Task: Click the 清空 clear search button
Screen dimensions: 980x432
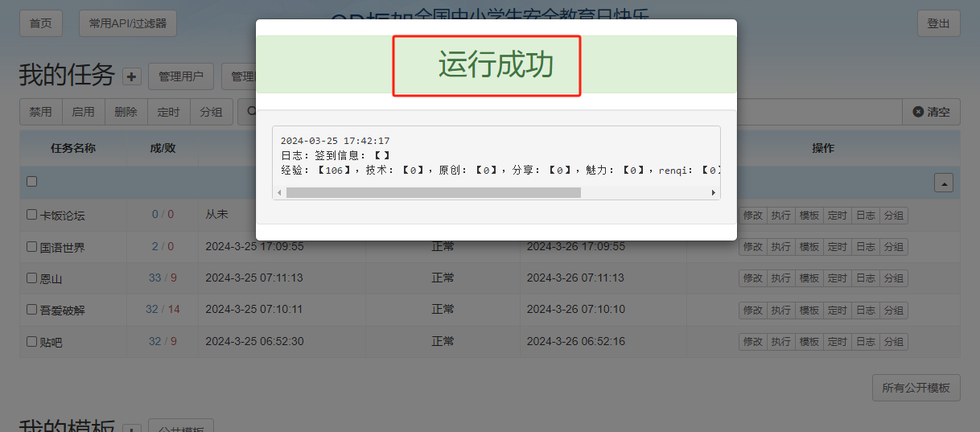Action: pyautogui.click(x=931, y=112)
